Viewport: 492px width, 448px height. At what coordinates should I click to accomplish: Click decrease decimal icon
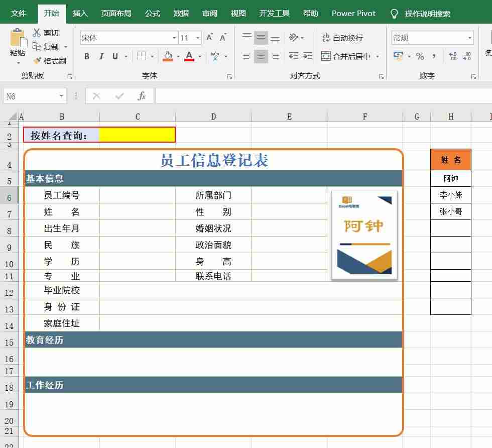tap(466, 57)
